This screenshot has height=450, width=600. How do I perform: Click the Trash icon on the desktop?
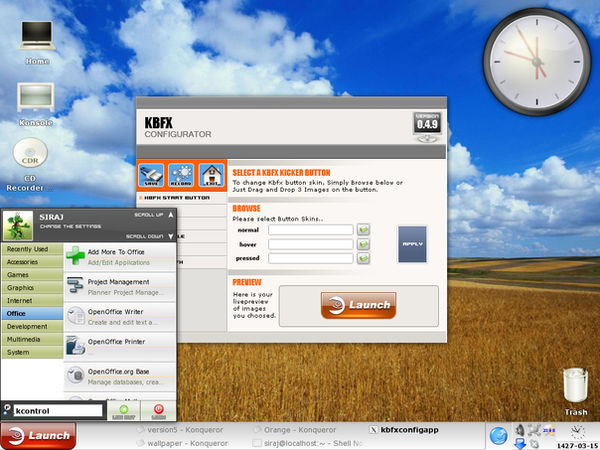click(575, 391)
